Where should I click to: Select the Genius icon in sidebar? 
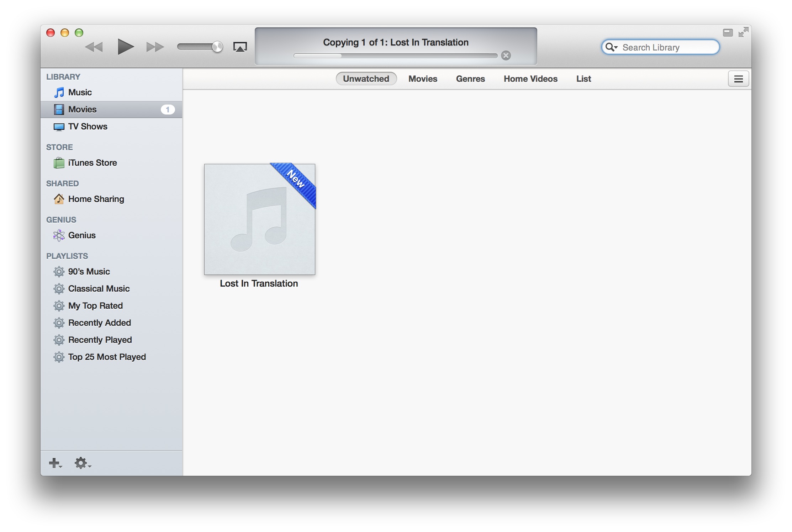[x=59, y=235]
